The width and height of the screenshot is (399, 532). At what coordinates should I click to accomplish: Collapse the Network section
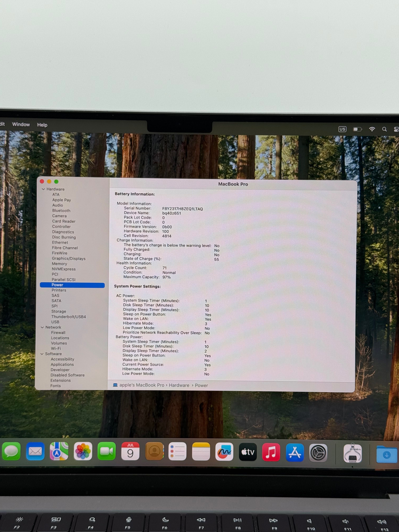pyautogui.click(x=42, y=327)
